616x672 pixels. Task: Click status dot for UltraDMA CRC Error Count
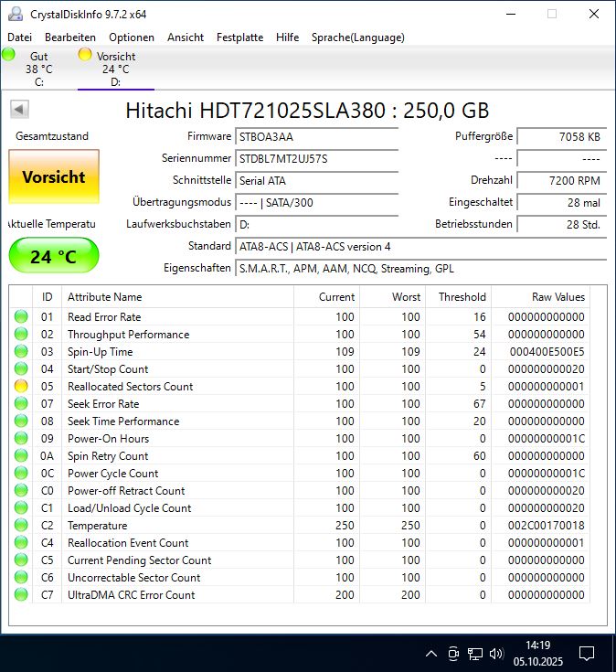[21, 594]
